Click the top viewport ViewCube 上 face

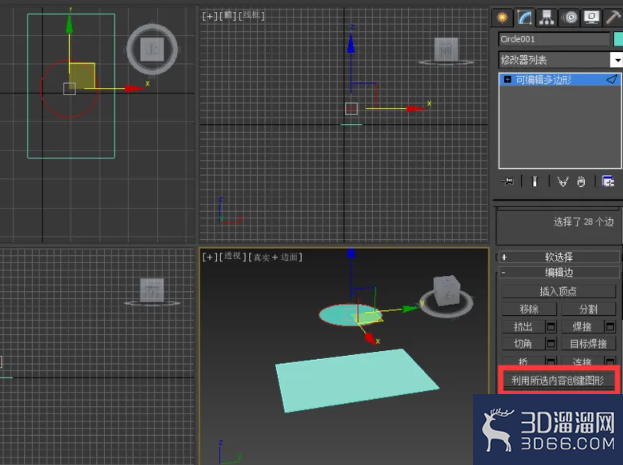point(152,49)
